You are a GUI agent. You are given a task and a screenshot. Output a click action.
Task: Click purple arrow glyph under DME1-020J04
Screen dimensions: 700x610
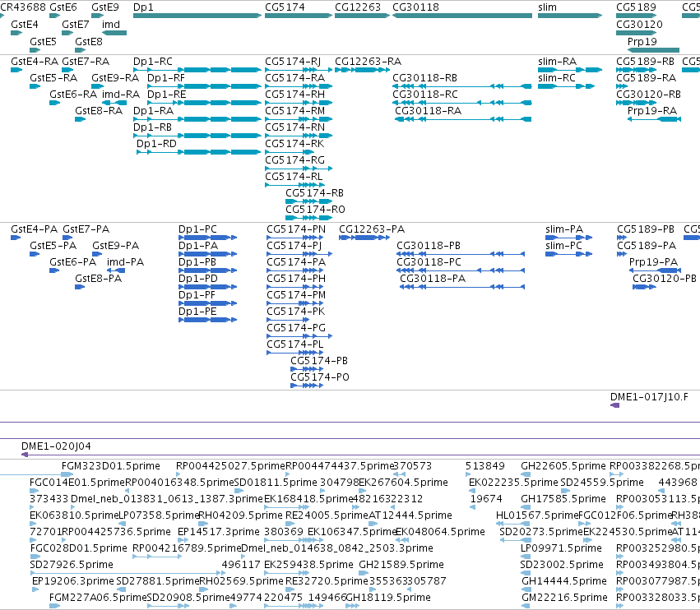25,455
